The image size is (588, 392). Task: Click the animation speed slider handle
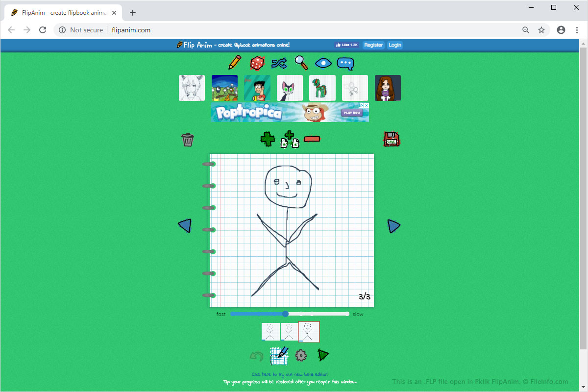[285, 314]
